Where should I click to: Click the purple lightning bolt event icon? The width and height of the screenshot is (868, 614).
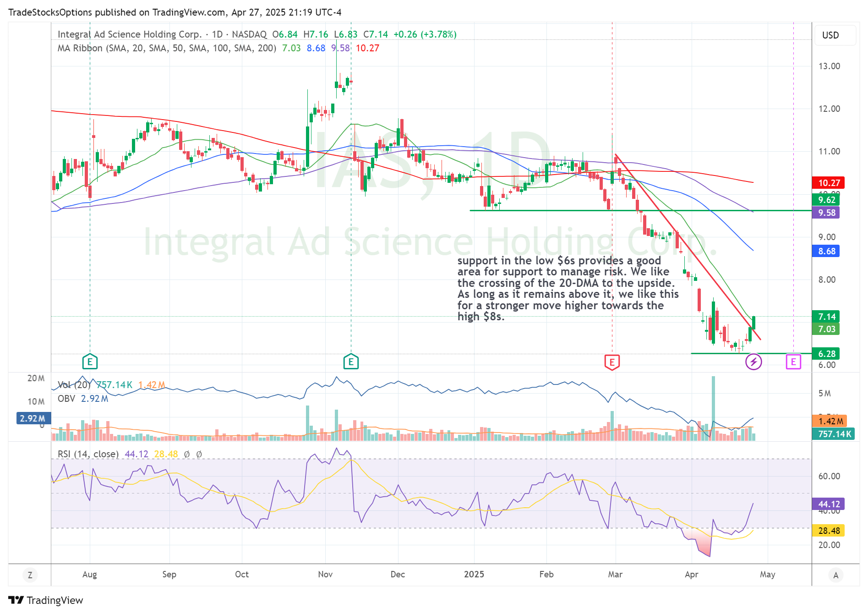[x=753, y=362]
